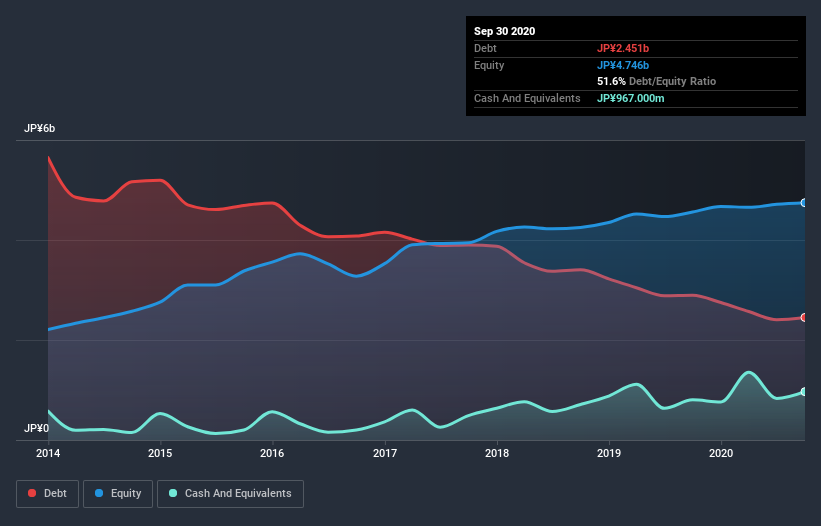821x526 pixels.
Task: Click the JP¥2.451b debt value
Action: 623,48
